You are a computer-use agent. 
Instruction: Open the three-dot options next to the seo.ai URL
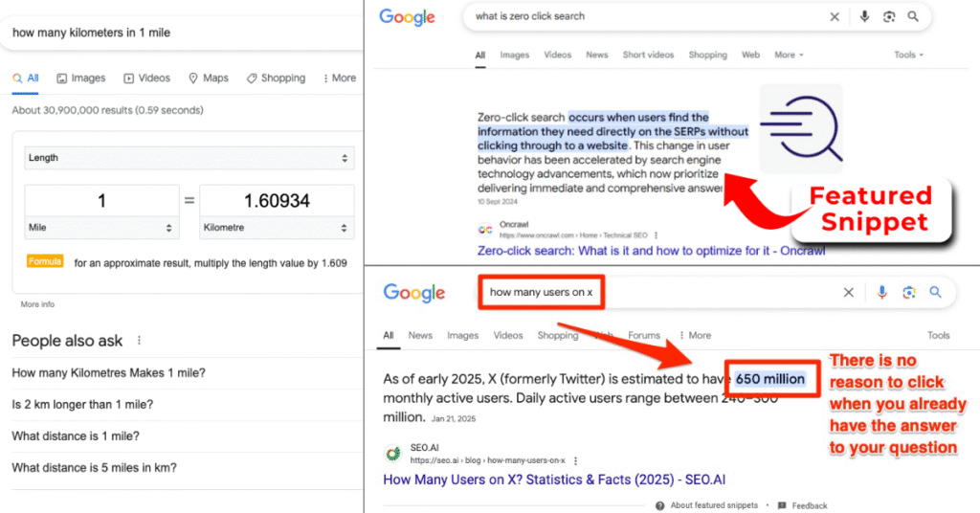coord(575,460)
